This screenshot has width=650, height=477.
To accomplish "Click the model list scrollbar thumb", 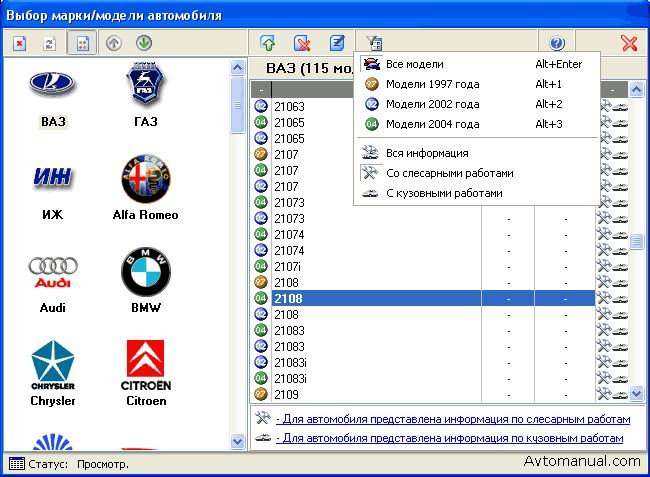I will [636, 241].
